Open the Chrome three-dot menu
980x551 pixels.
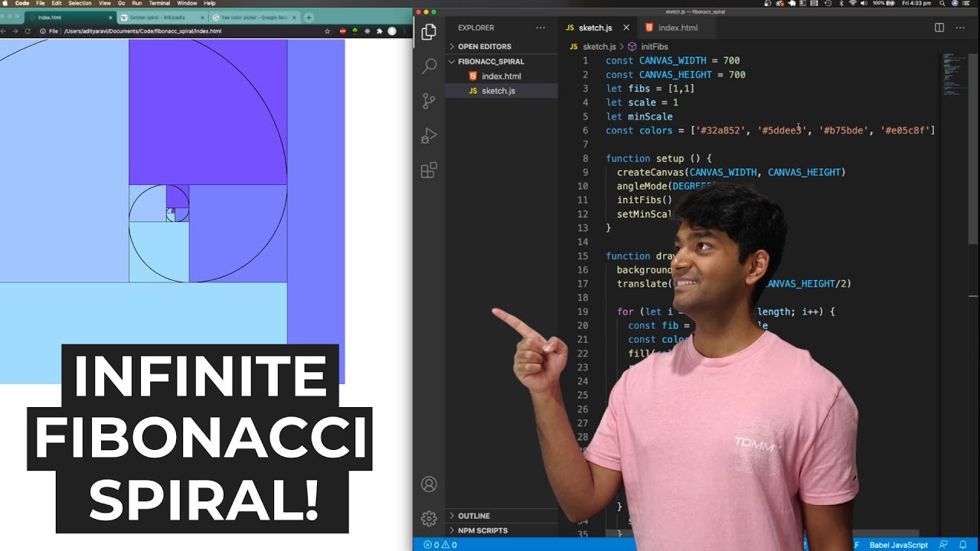coord(405,31)
